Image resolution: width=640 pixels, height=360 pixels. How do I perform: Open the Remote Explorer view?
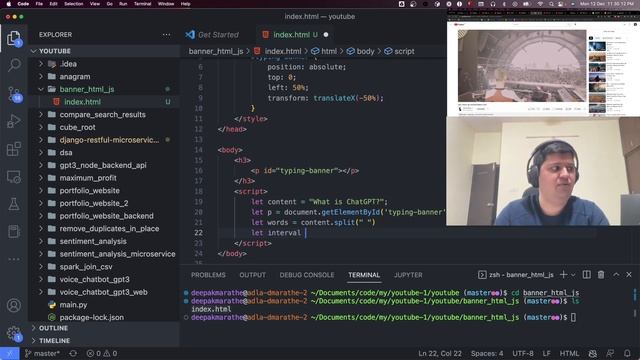[x=14, y=177]
